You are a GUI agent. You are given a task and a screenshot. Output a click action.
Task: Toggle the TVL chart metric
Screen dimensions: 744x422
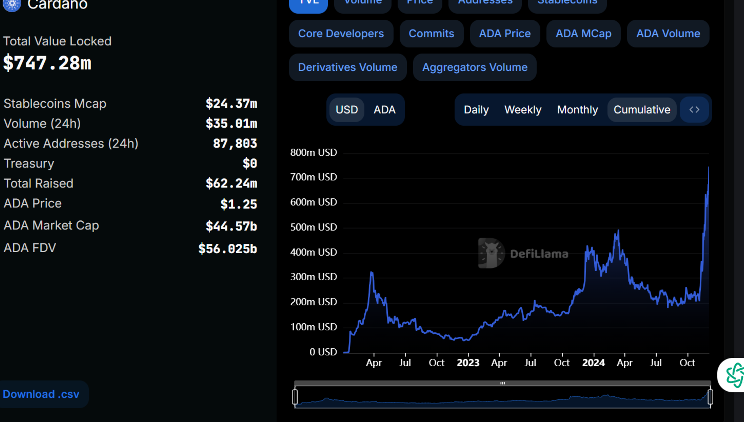tap(308, 4)
